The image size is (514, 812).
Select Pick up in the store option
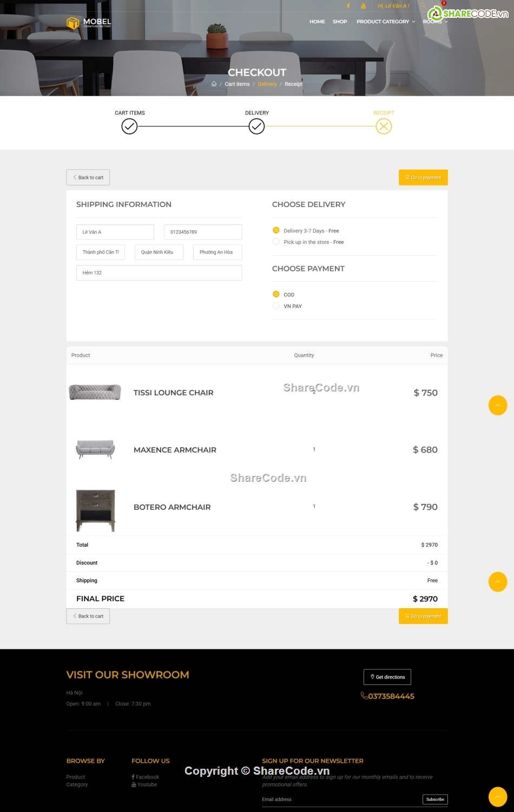coord(276,242)
